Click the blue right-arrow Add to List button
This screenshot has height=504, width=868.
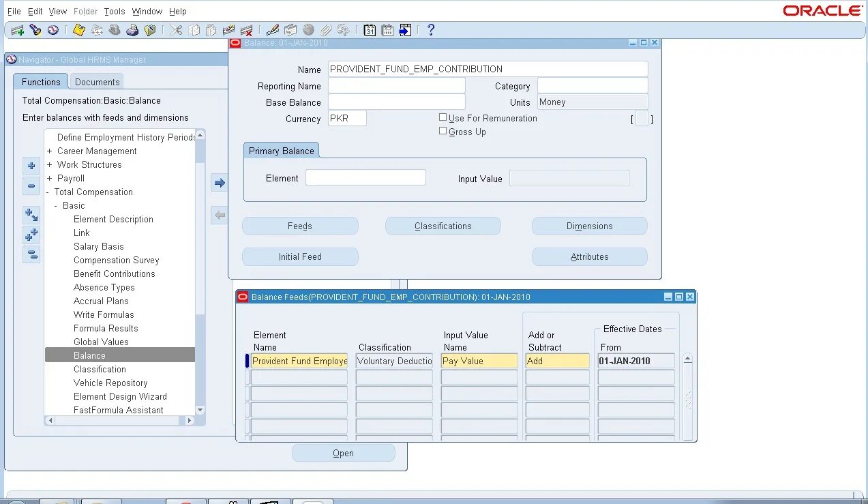click(219, 183)
